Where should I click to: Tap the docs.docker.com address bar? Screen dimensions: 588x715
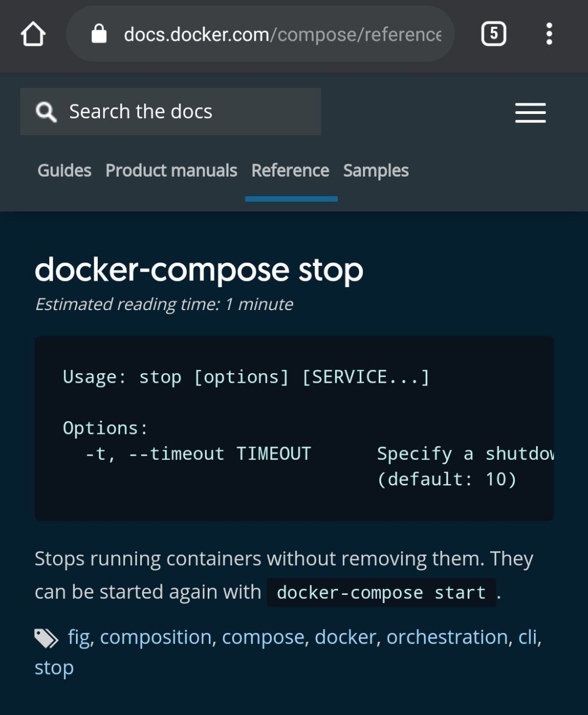260,34
